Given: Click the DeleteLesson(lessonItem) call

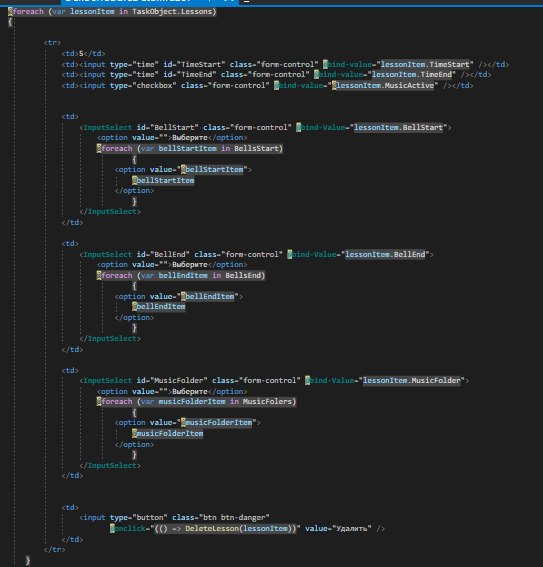Looking at the screenshot, I should tap(238, 528).
